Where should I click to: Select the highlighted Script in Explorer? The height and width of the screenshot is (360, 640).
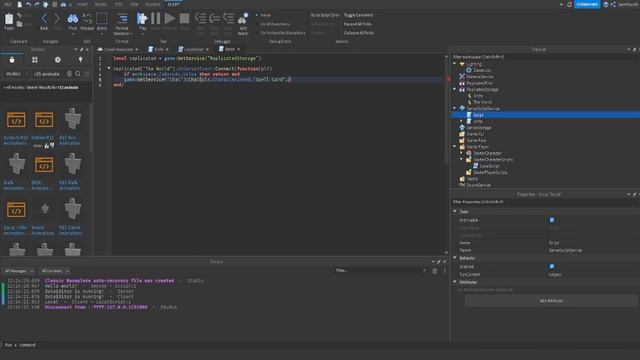click(545, 115)
